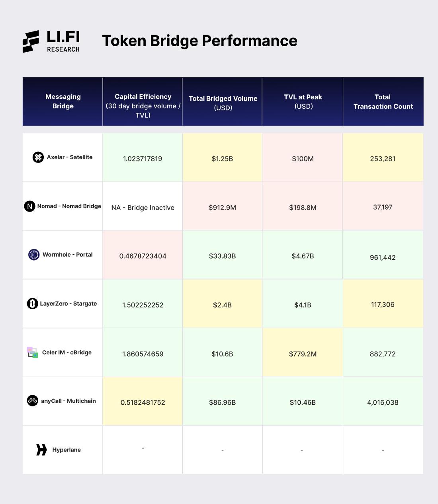The width and height of the screenshot is (438, 504).
Task: Click the Token Bridge Performance title
Action: pyautogui.click(x=199, y=41)
